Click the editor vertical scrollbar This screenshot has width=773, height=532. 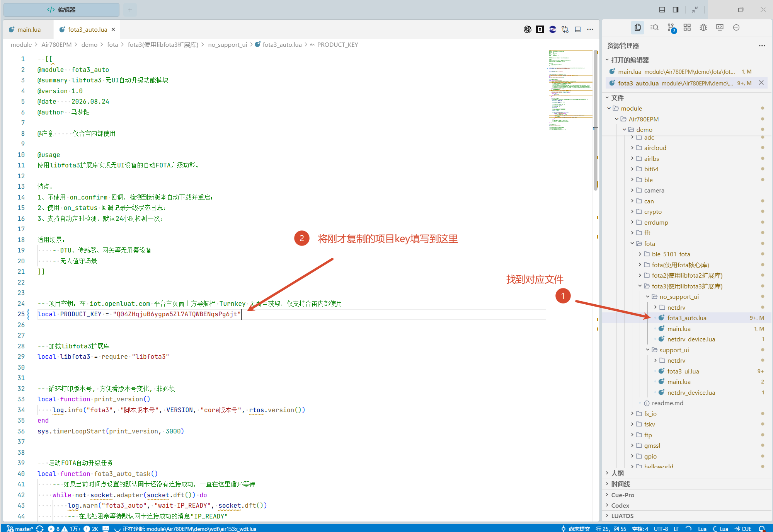(x=596, y=120)
